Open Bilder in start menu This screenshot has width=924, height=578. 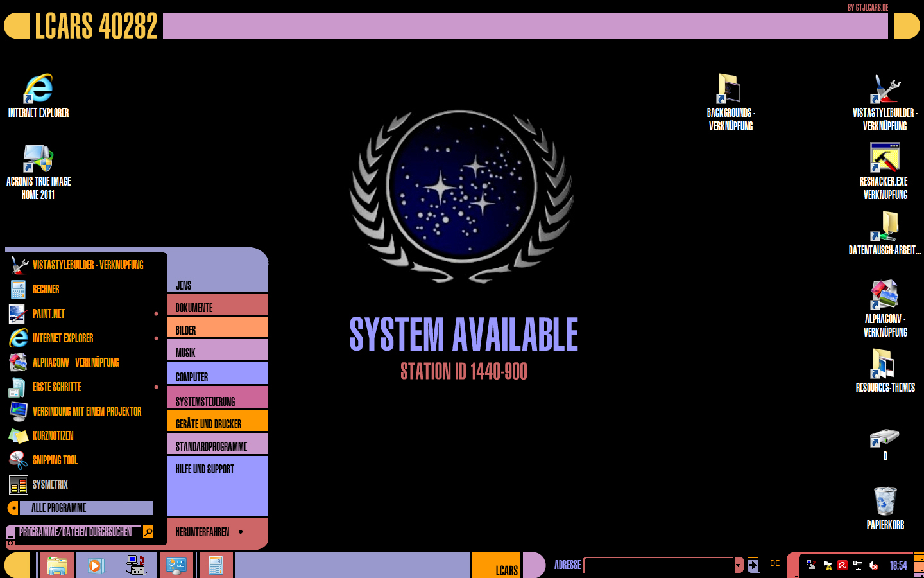click(x=218, y=328)
